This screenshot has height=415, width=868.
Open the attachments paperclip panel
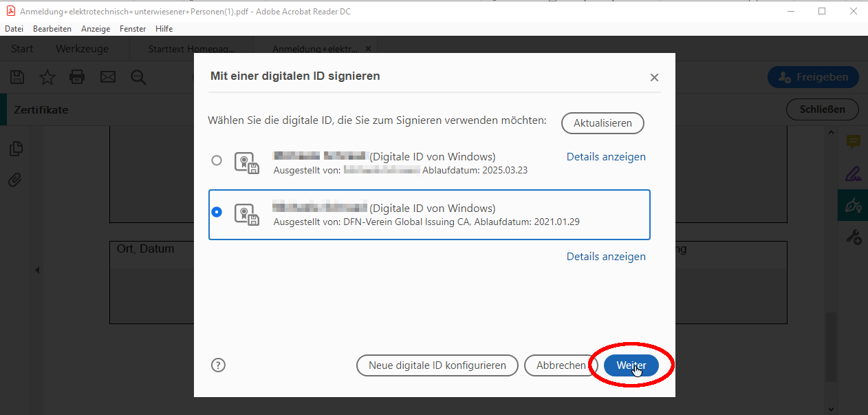[16, 180]
